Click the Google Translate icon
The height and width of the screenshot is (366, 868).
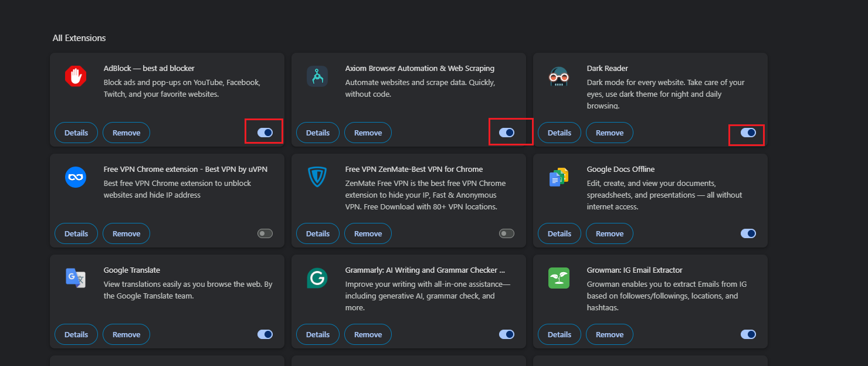76,278
